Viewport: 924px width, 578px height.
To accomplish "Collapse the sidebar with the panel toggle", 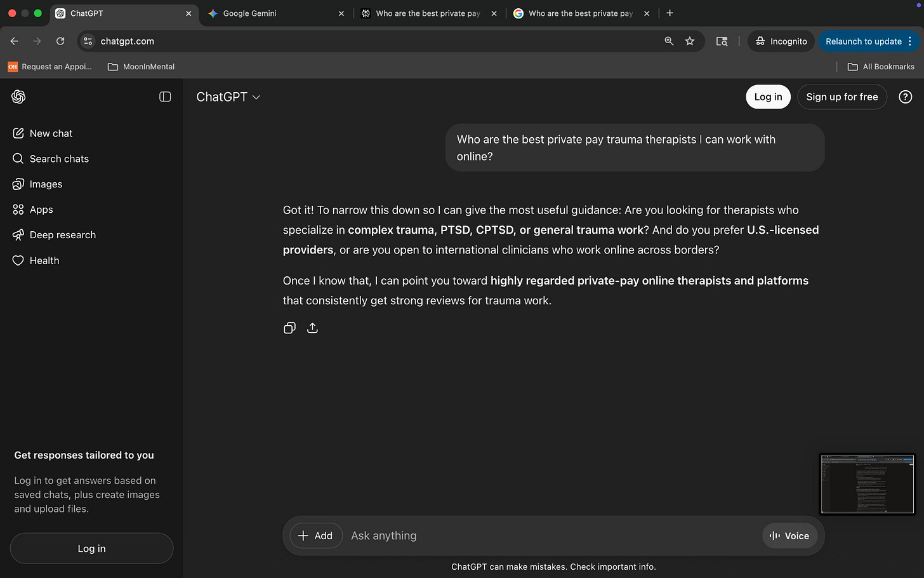I will coord(165,97).
